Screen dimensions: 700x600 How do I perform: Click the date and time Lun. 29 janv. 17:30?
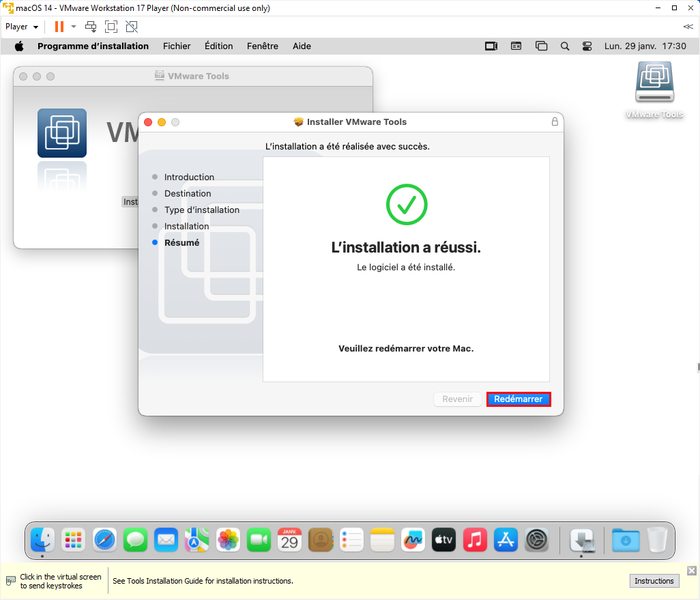(x=645, y=46)
